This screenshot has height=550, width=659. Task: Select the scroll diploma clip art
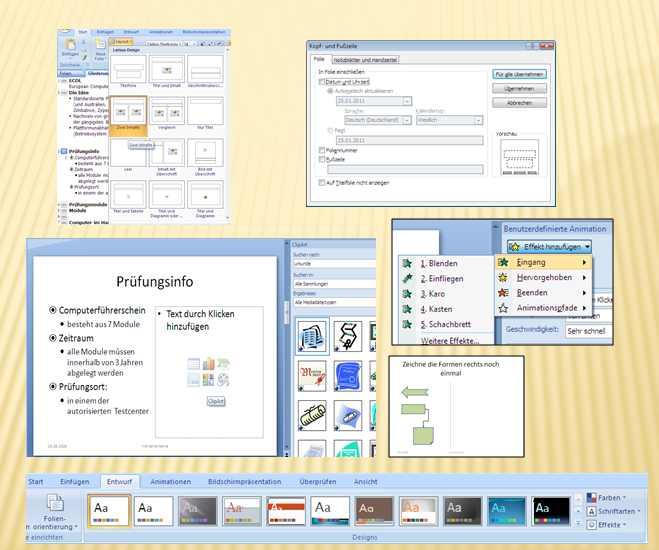pyautogui.click(x=312, y=416)
